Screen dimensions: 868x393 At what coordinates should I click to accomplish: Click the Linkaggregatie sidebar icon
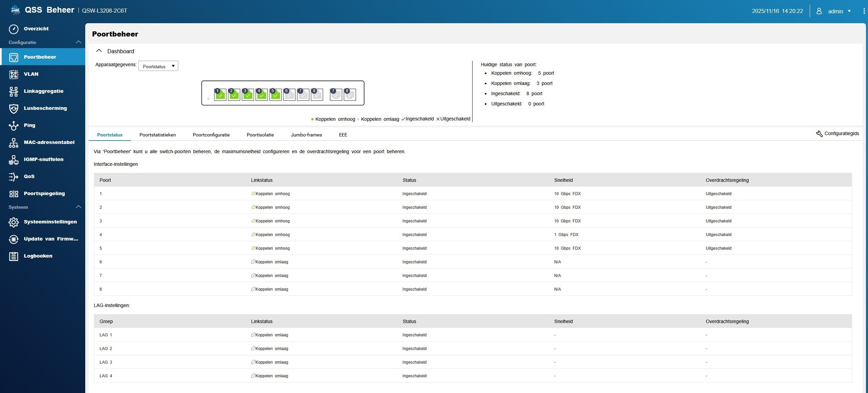coord(14,91)
